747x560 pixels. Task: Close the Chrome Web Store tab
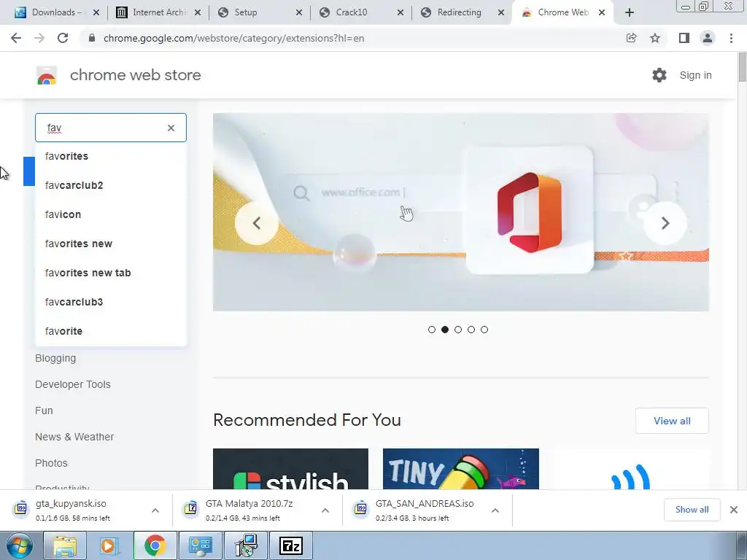(602, 12)
